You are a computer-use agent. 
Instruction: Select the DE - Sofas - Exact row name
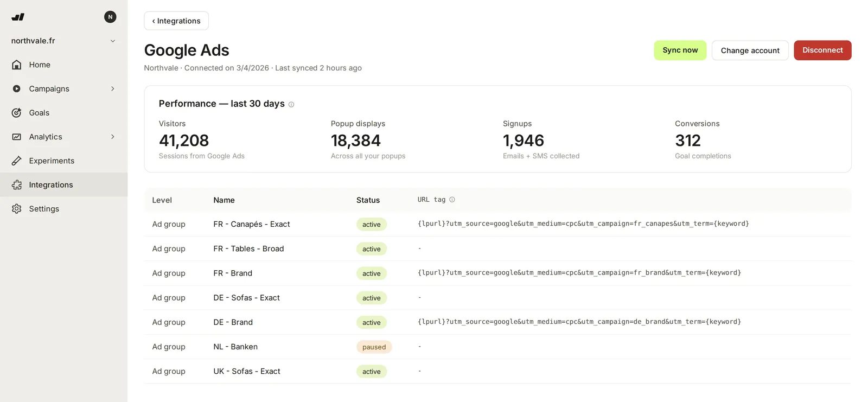(246, 298)
